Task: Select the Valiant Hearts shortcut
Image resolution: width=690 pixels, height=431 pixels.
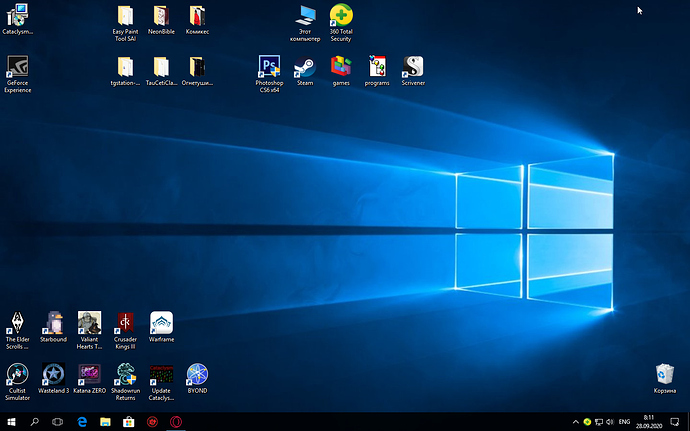Action: coord(89,331)
